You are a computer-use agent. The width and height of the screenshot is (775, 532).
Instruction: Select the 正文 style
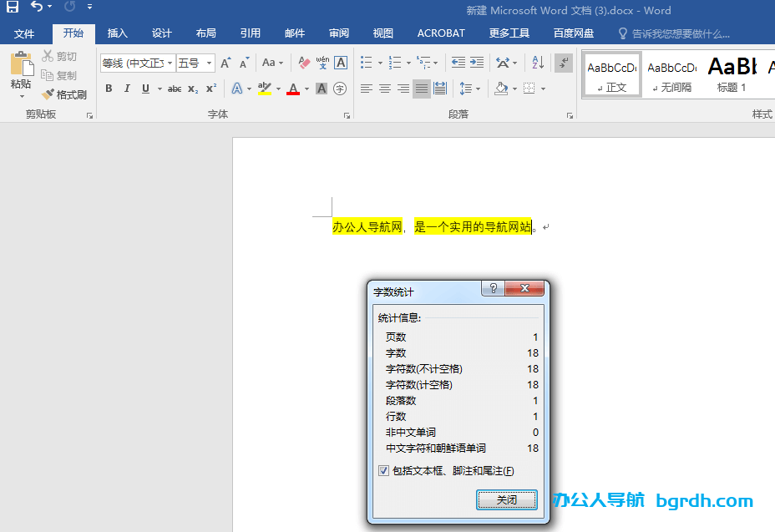click(612, 74)
